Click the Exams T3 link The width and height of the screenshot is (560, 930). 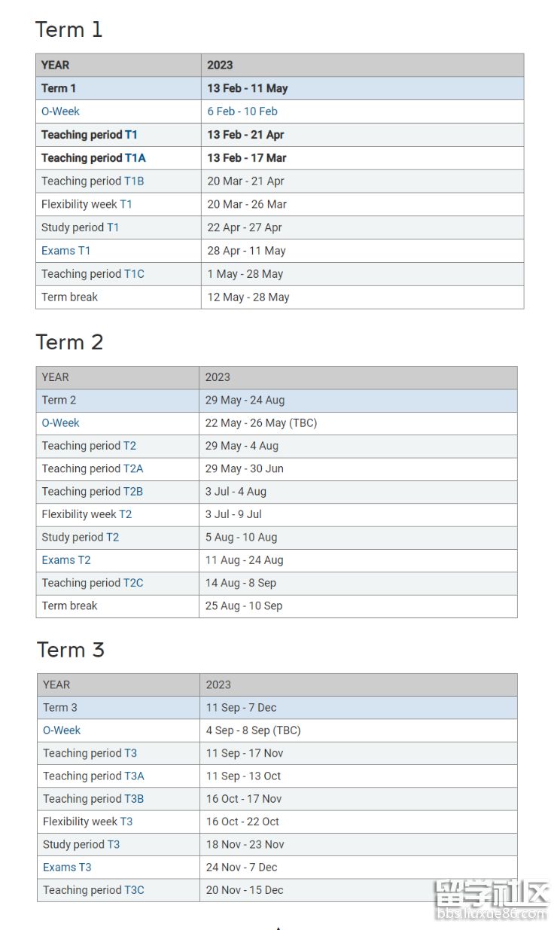tap(67, 867)
